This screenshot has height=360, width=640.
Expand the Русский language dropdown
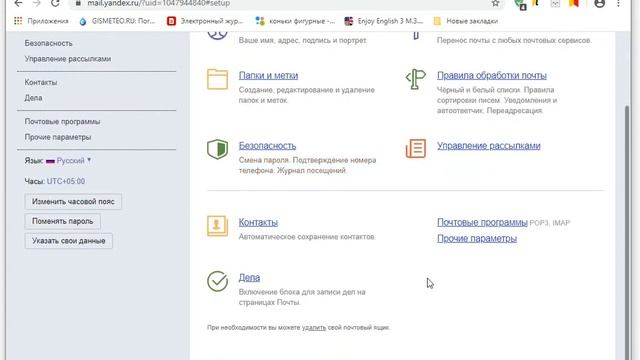[73, 160]
